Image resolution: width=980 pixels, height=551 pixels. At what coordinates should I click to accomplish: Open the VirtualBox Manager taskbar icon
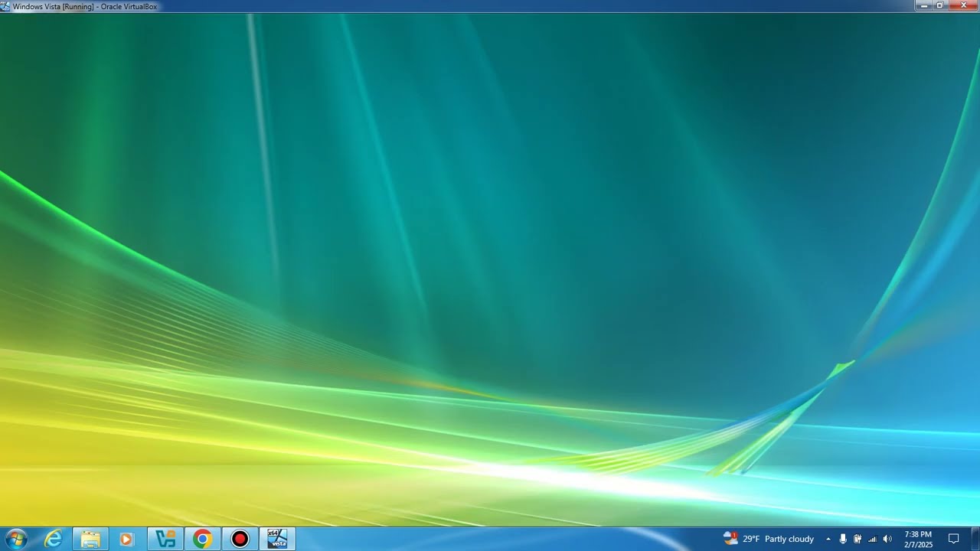pyautogui.click(x=165, y=539)
